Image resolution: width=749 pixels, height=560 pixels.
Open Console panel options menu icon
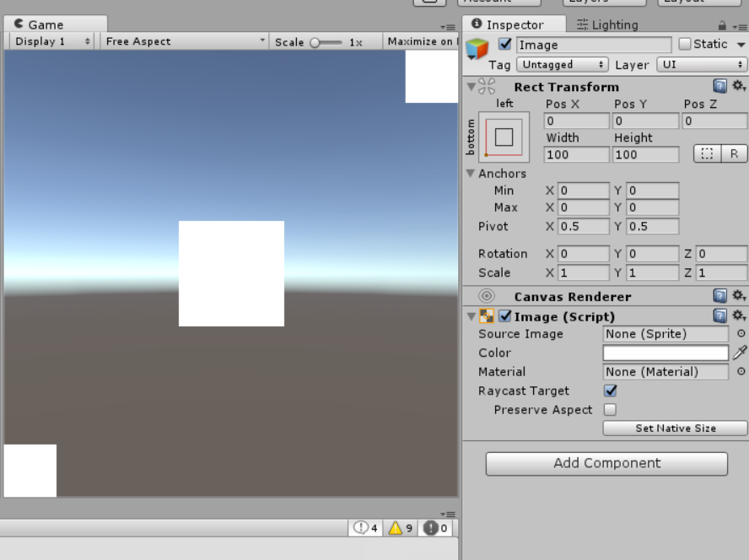point(448,514)
